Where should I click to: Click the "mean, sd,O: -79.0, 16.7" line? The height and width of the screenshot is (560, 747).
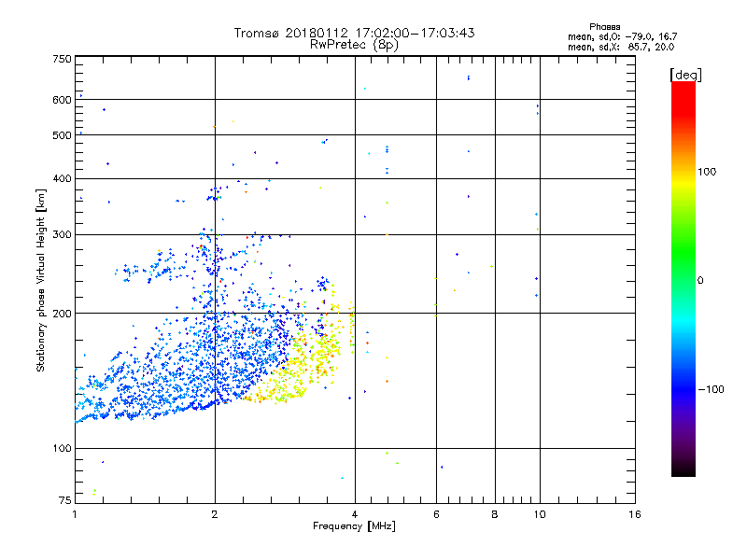tap(622, 36)
